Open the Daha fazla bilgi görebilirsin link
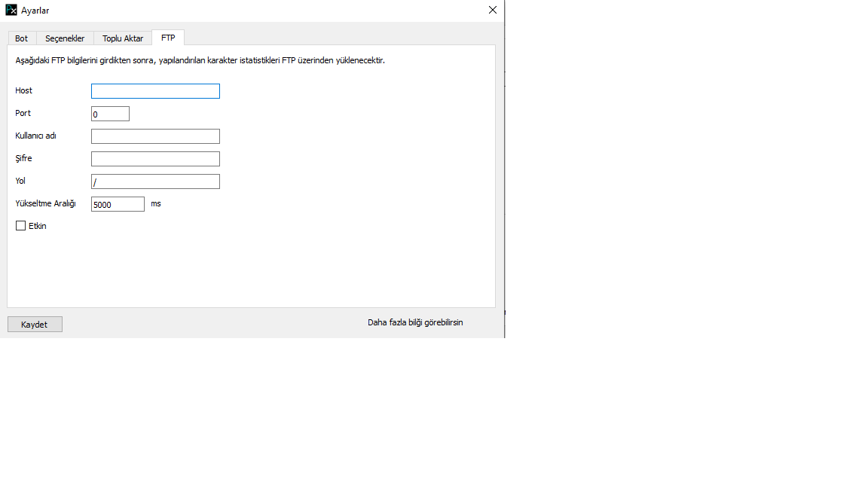The height and width of the screenshot is (488, 868). 415,322
